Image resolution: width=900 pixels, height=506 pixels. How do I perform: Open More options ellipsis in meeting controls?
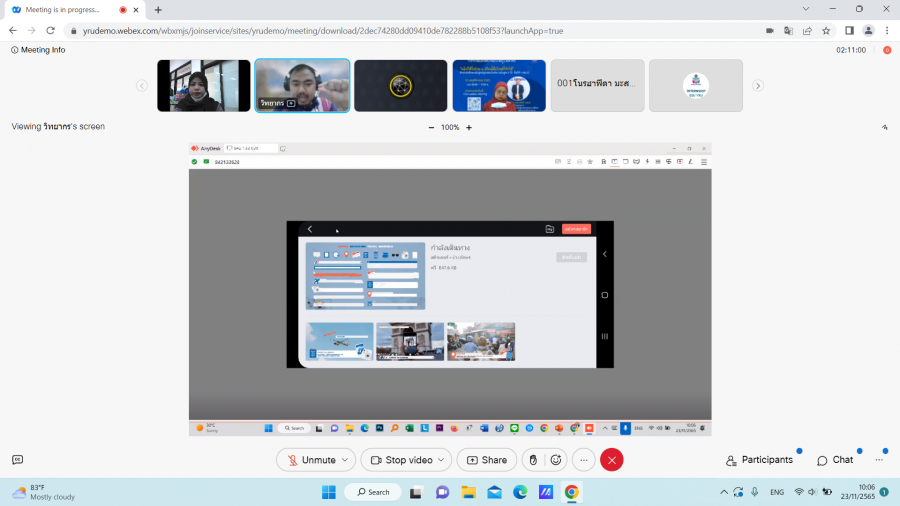[x=584, y=460]
